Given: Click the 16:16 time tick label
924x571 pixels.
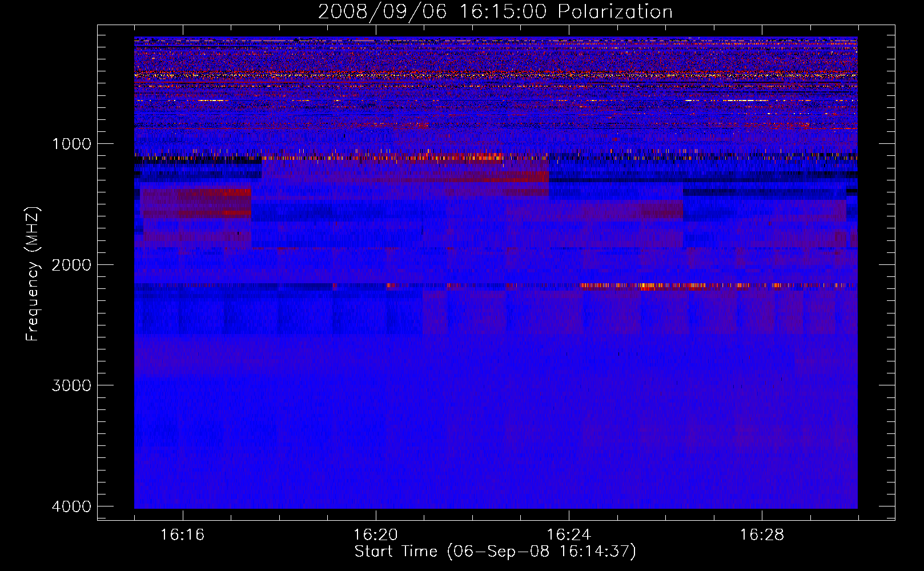Looking at the screenshot, I should pyautogui.click(x=182, y=534).
